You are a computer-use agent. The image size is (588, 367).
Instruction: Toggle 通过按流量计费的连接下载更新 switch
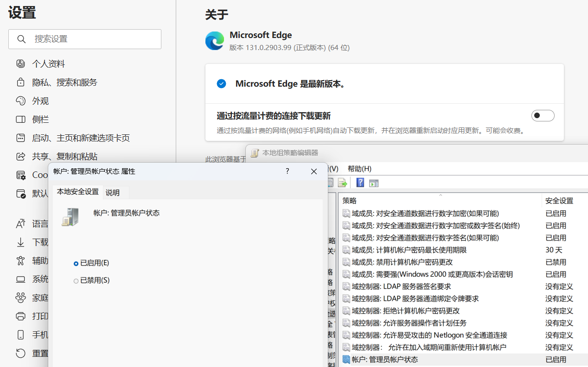pyautogui.click(x=543, y=116)
